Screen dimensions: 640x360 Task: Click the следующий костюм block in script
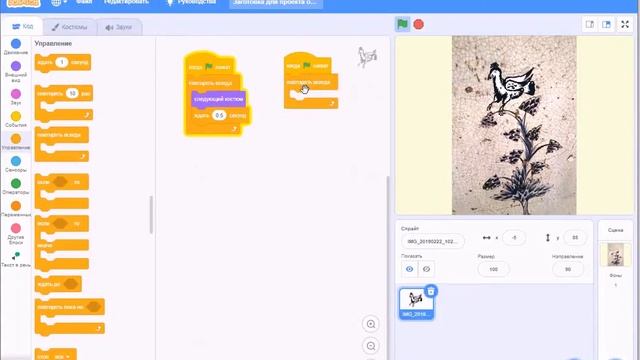218,99
